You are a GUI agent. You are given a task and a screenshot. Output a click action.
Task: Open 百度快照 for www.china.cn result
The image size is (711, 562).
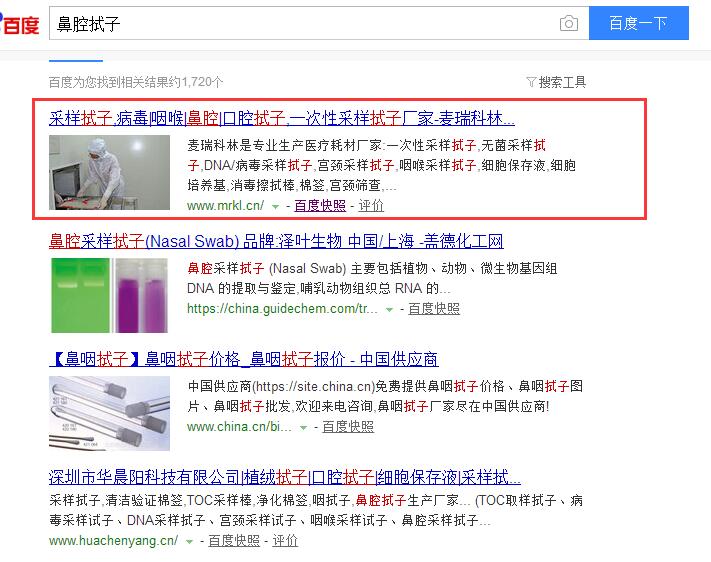click(x=348, y=427)
